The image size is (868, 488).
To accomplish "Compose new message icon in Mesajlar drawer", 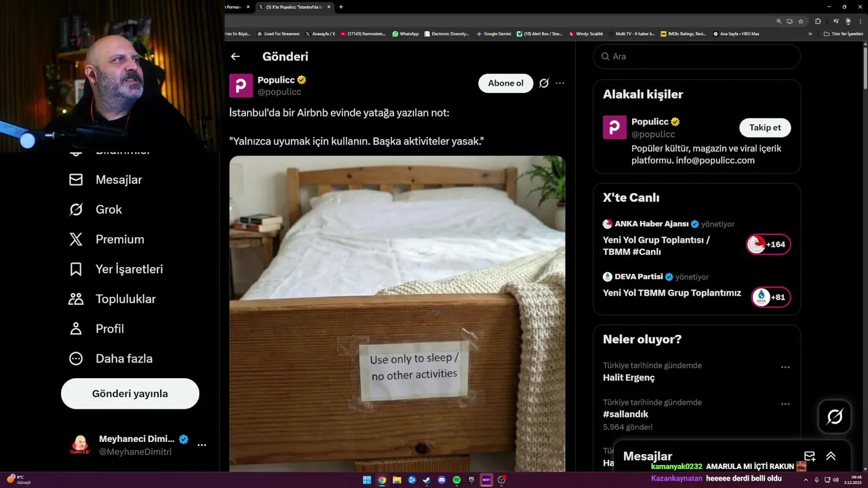I will tap(810, 456).
